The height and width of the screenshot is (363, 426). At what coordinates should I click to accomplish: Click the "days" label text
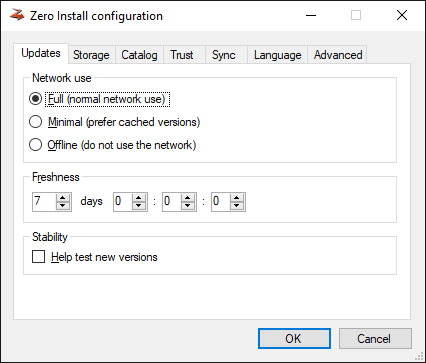[91, 201]
